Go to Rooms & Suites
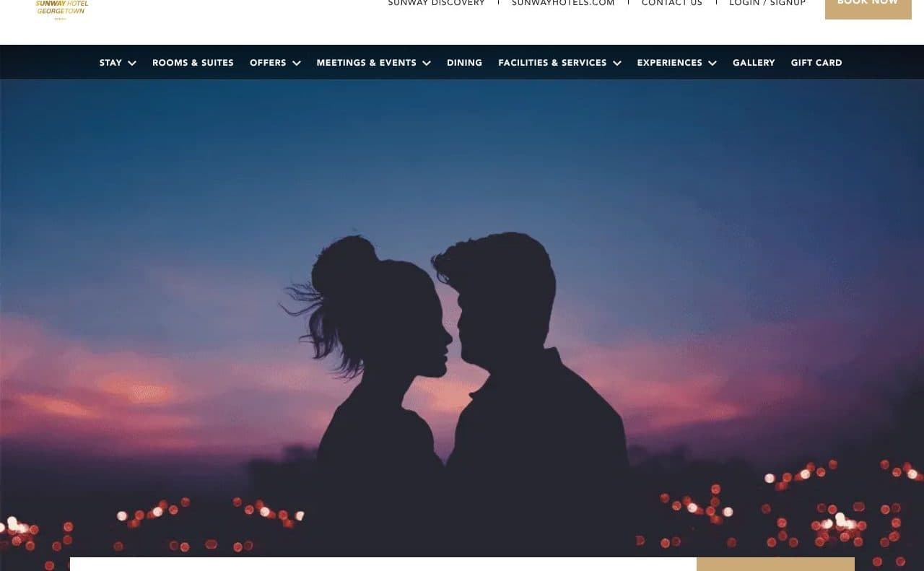 pos(193,63)
